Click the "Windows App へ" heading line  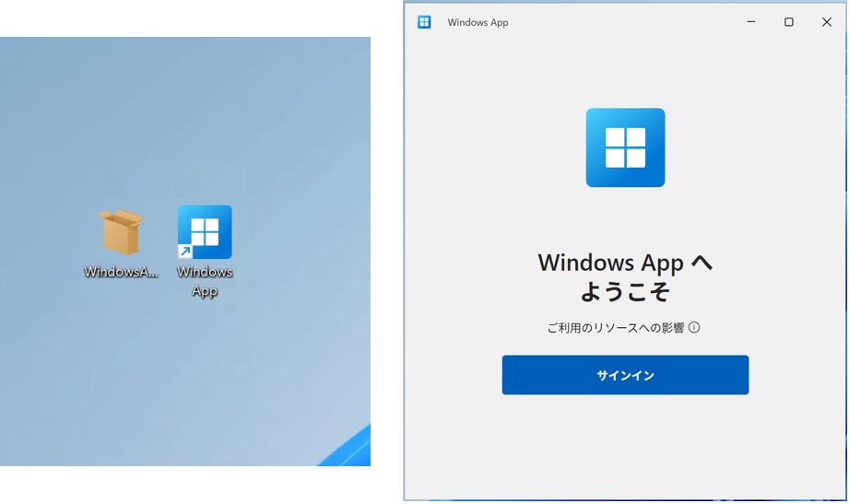point(625,263)
